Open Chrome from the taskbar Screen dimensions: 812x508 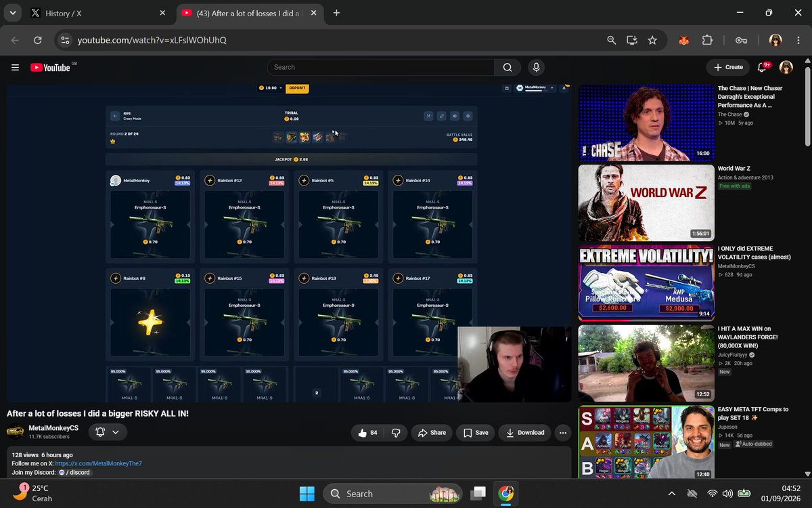505,494
